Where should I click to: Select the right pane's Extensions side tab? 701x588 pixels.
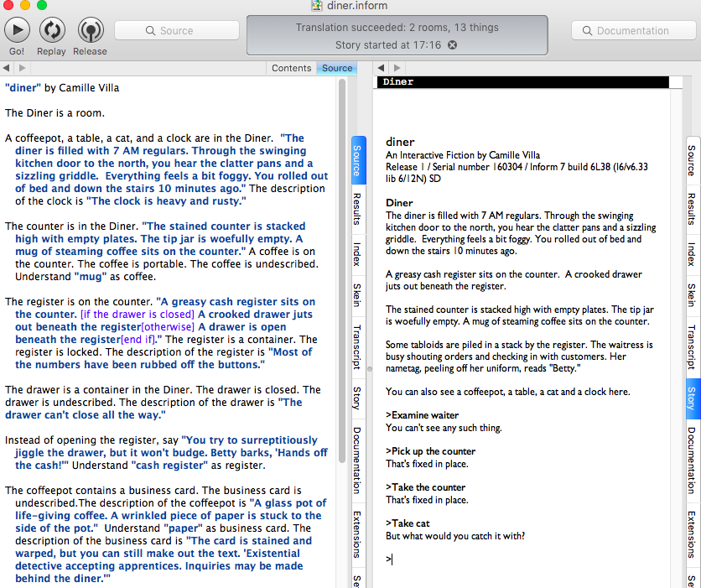tap(692, 534)
